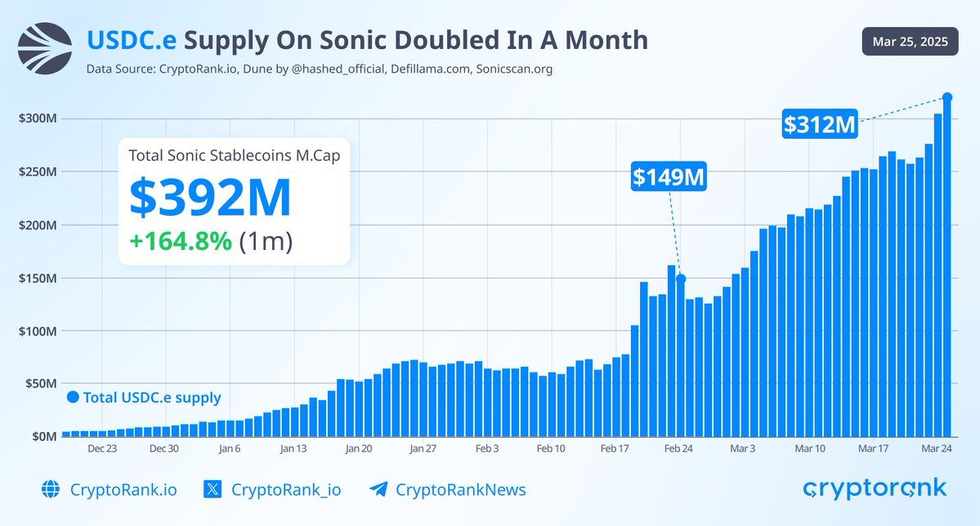Open the CryptoRankNews channel link

461,490
